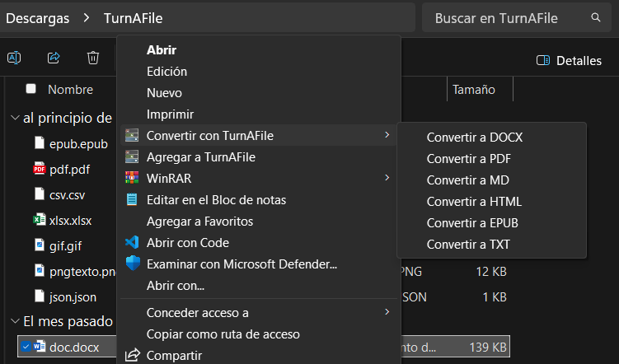Screen dimensions: 619x364
Task: Click the WinRAR books icon
Action: click(132, 178)
